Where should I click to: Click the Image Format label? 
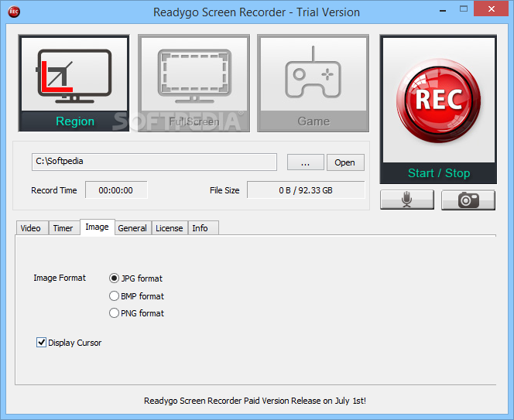(x=60, y=278)
